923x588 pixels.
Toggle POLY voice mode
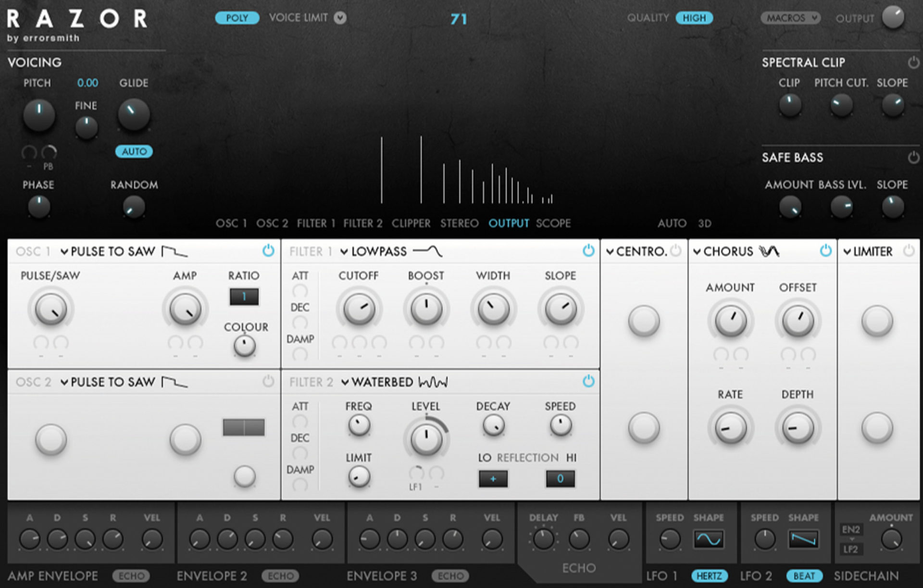coord(237,18)
